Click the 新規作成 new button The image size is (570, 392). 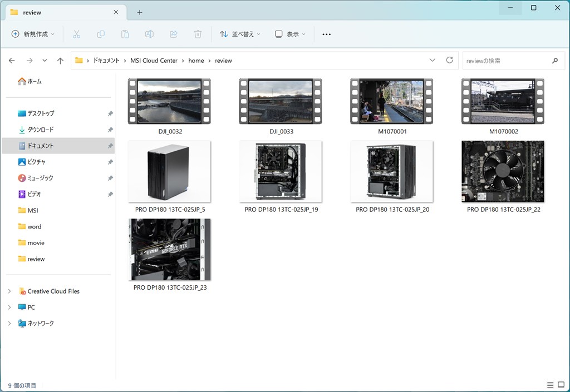(33, 34)
